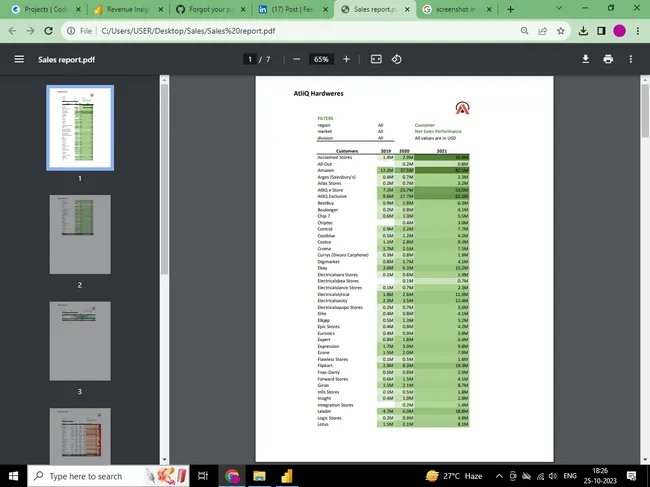Switch to the Projects tab
Screen dimensions: 650x487
[x=46, y=9]
